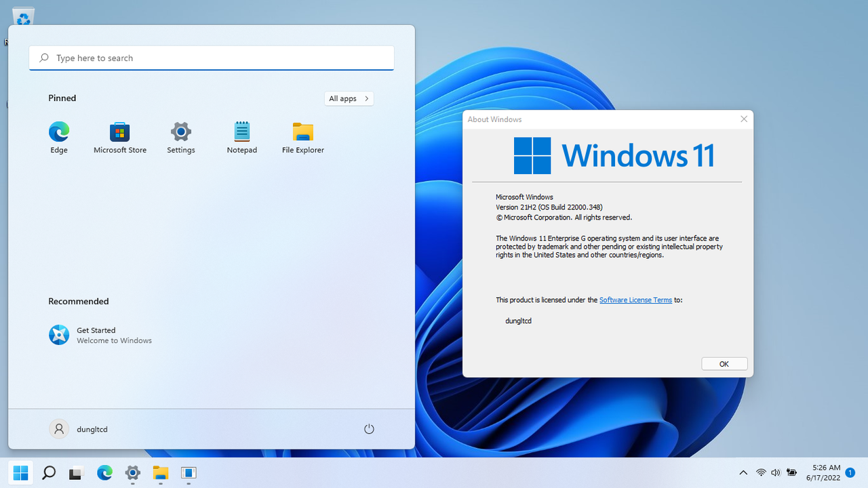Switch to the About Windows taskbar icon
The height and width of the screenshot is (488, 868).
(x=189, y=472)
